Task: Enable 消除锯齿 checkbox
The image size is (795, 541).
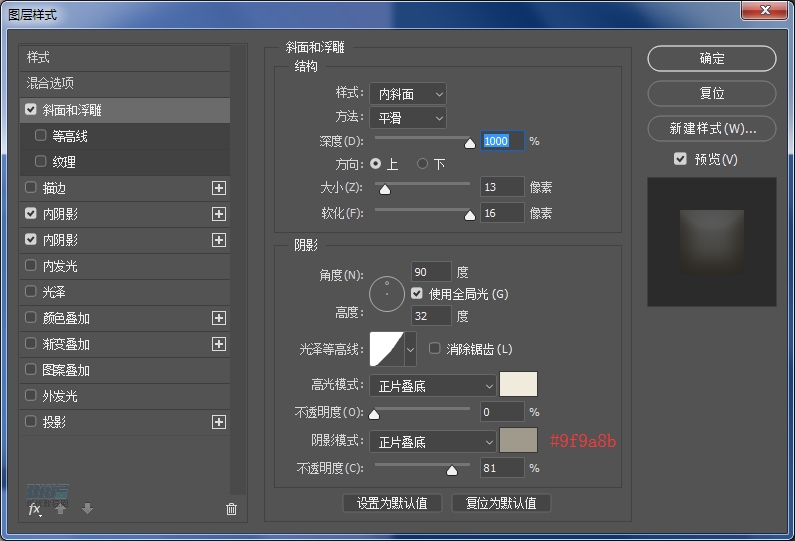Action: point(435,348)
